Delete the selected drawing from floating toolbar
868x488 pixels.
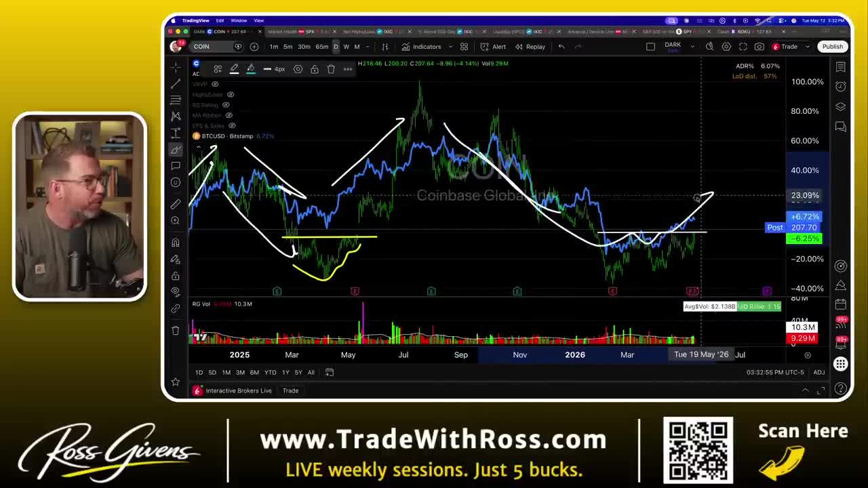(331, 69)
